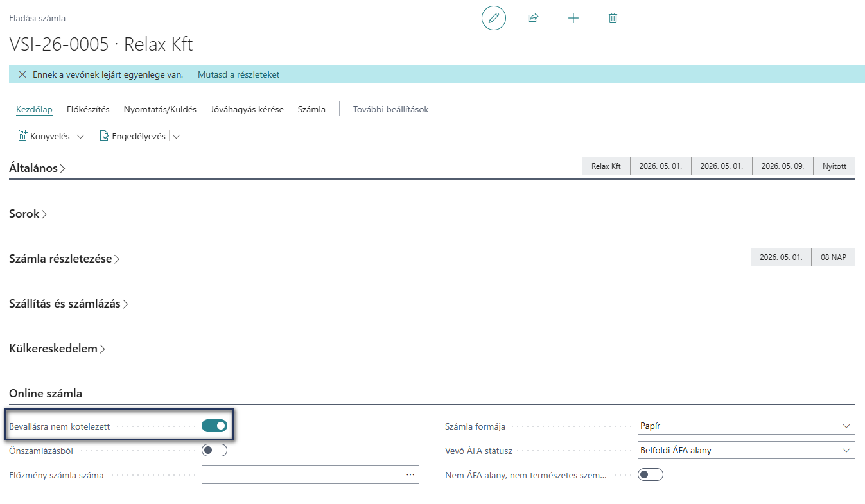The image size is (865, 504).
Task: Click the trash delete icon
Action: point(613,18)
